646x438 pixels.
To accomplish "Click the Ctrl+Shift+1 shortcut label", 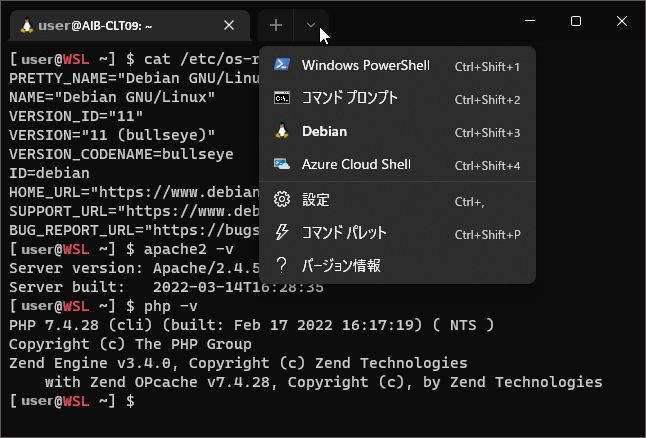I will (487, 67).
